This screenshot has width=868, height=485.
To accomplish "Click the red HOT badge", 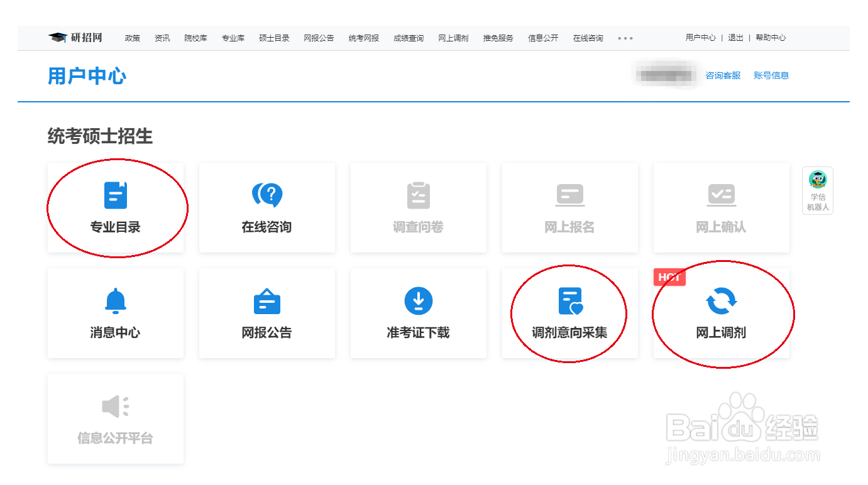I will [669, 277].
